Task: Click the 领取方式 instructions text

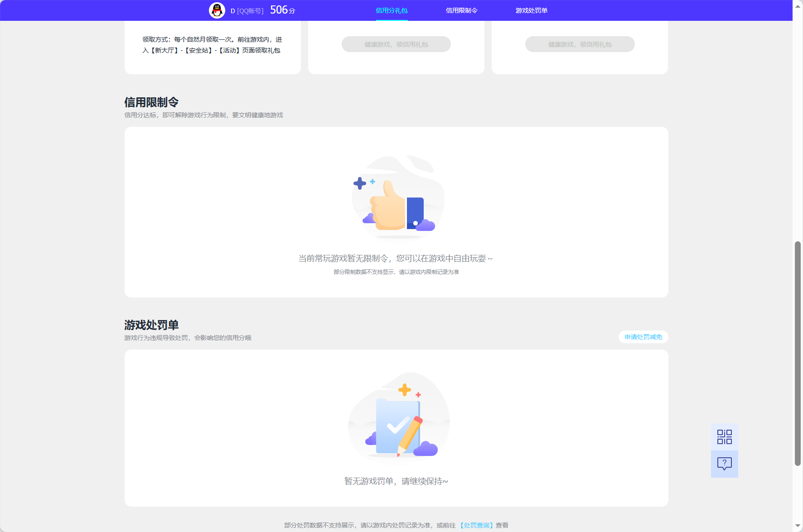Action: (212, 45)
